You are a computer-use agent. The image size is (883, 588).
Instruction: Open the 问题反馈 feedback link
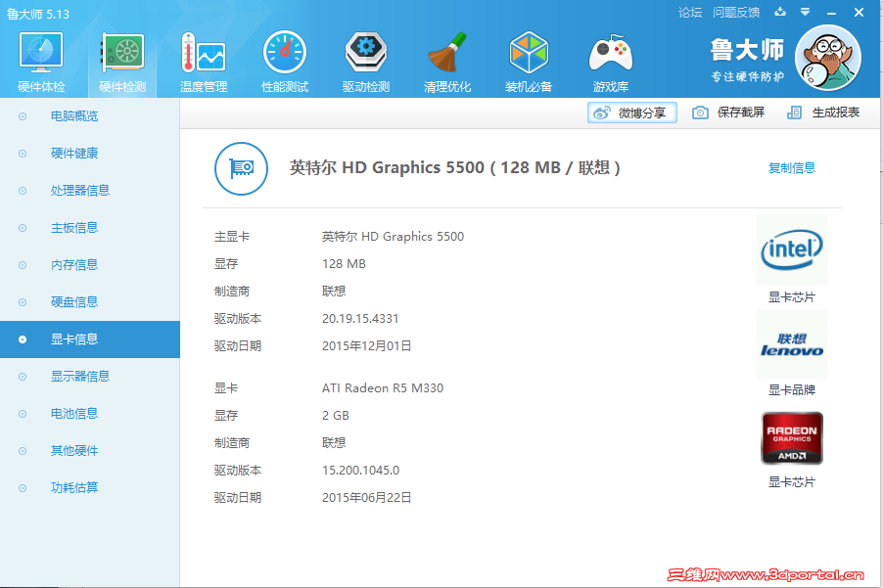coord(736,13)
